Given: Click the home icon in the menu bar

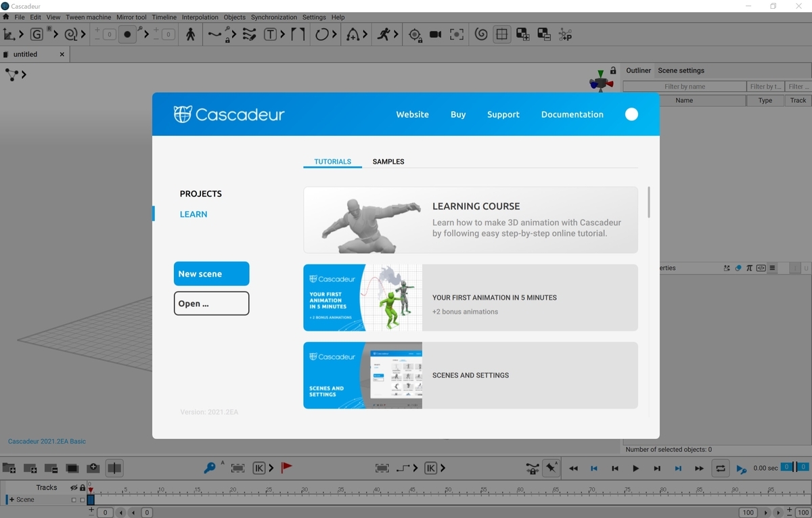Looking at the screenshot, I should [x=6, y=17].
